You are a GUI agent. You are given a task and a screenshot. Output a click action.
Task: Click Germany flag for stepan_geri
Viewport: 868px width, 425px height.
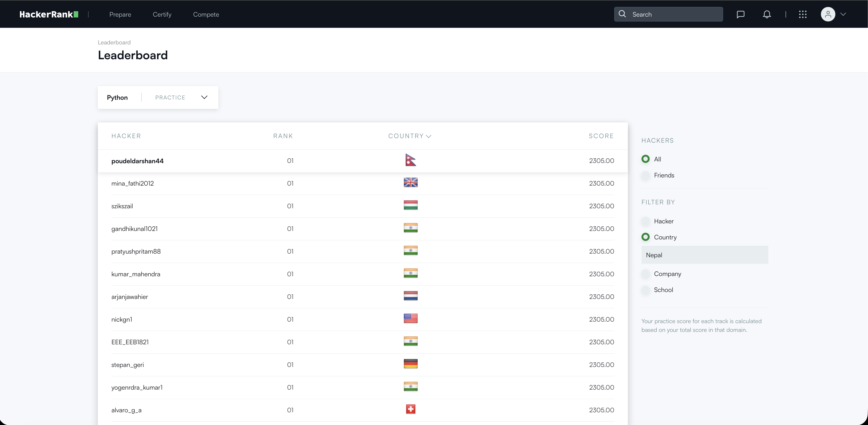click(x=410, y=364)
